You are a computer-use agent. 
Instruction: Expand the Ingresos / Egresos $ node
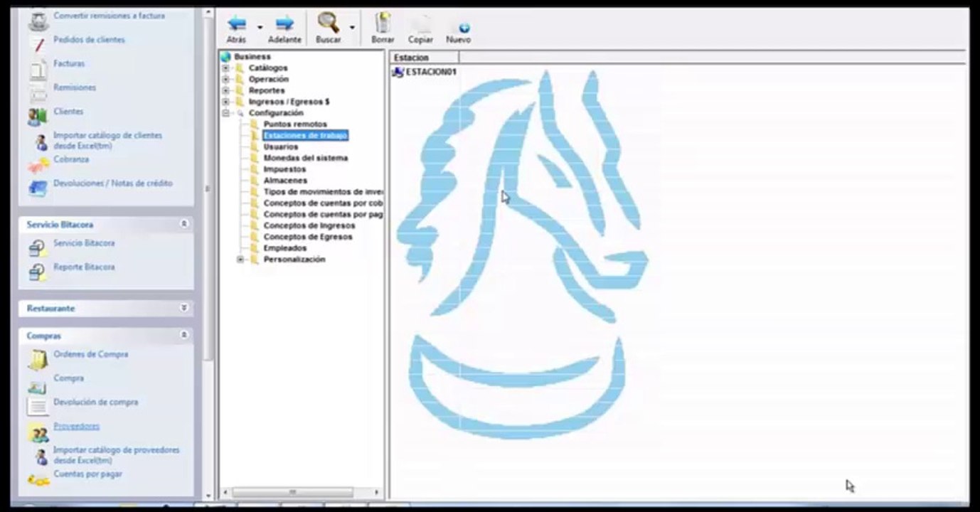click(225, 102)
